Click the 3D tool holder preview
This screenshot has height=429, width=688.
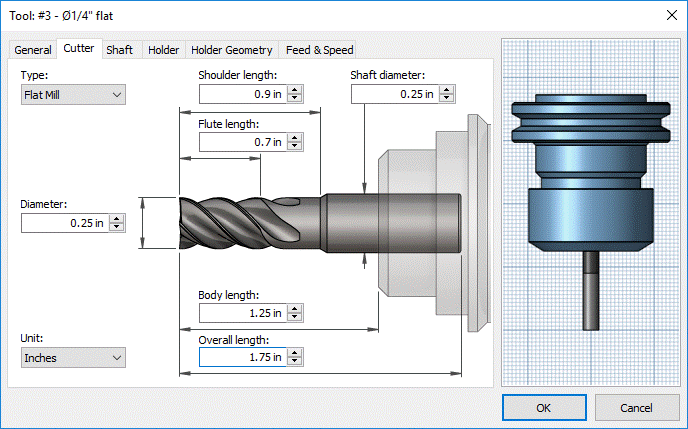pos(591,212)
